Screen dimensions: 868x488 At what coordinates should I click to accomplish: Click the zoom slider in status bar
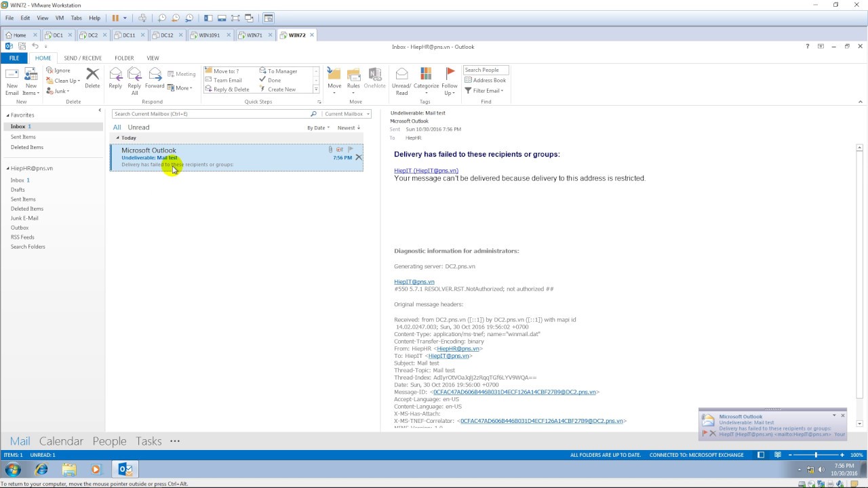coord(816,455)
